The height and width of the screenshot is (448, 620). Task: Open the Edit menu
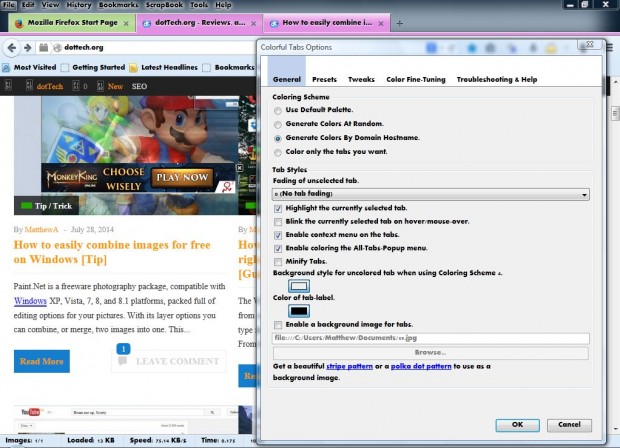tap(28, 5)
